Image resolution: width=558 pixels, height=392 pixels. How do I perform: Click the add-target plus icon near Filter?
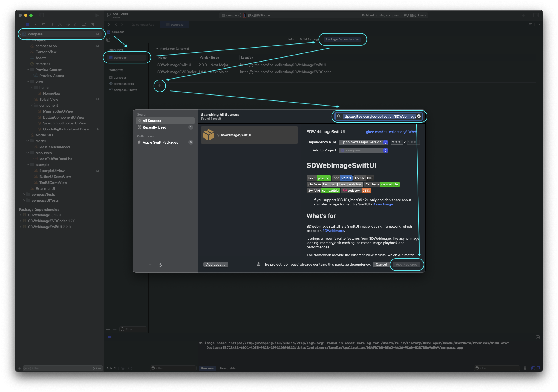pos(108,329)
